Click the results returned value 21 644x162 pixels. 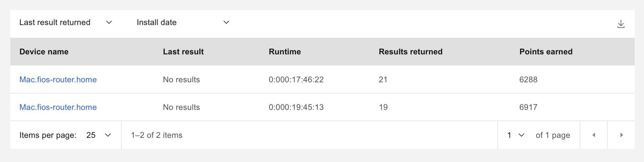point(383,80)
